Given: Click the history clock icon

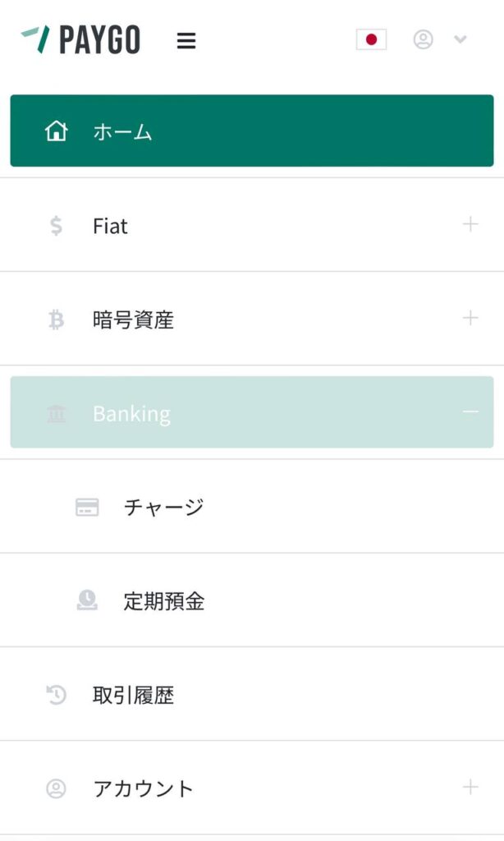Looking at the screenshot, I should (56, 696).
